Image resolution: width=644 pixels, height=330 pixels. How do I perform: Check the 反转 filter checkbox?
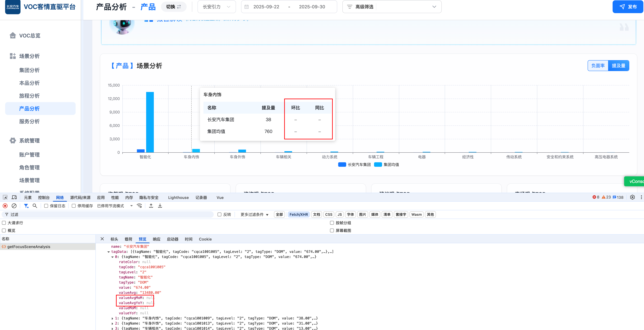tap(219, 215)
